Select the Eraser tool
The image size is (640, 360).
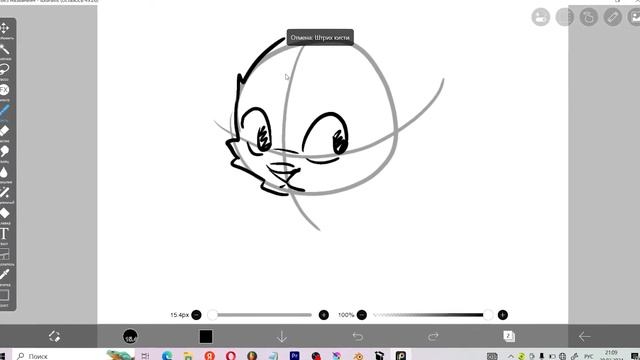[x=4, y=131]
